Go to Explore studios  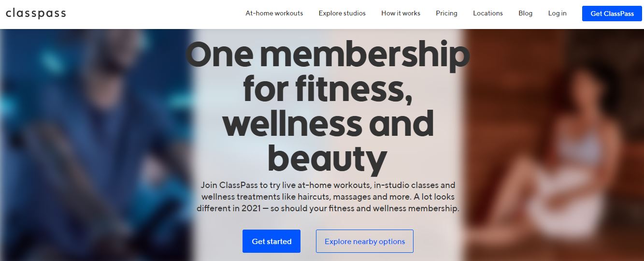pos(342,14)
